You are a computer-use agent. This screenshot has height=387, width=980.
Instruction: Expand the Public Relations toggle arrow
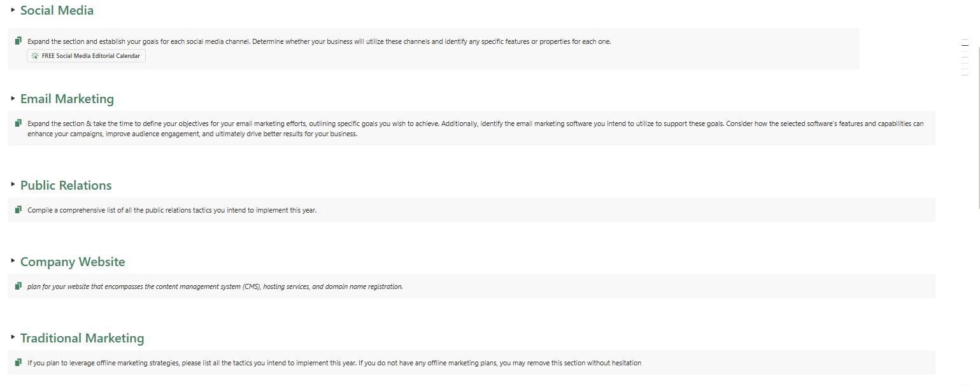pyautogui.click(x=13, y=184)
